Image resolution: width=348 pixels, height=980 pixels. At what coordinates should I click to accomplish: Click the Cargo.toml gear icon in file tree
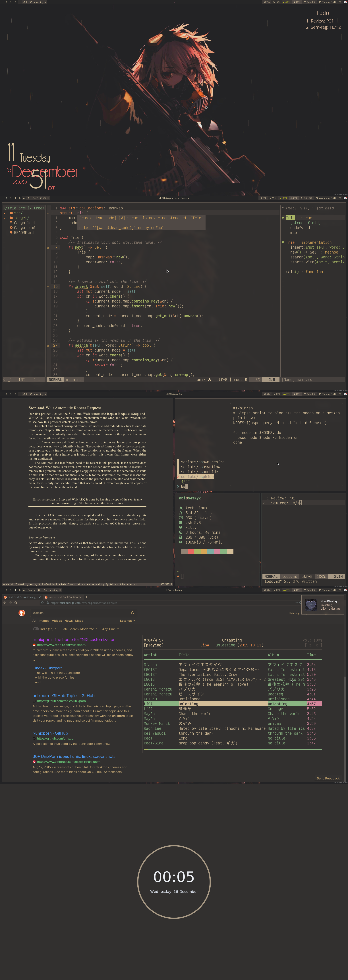coord(11,228)
